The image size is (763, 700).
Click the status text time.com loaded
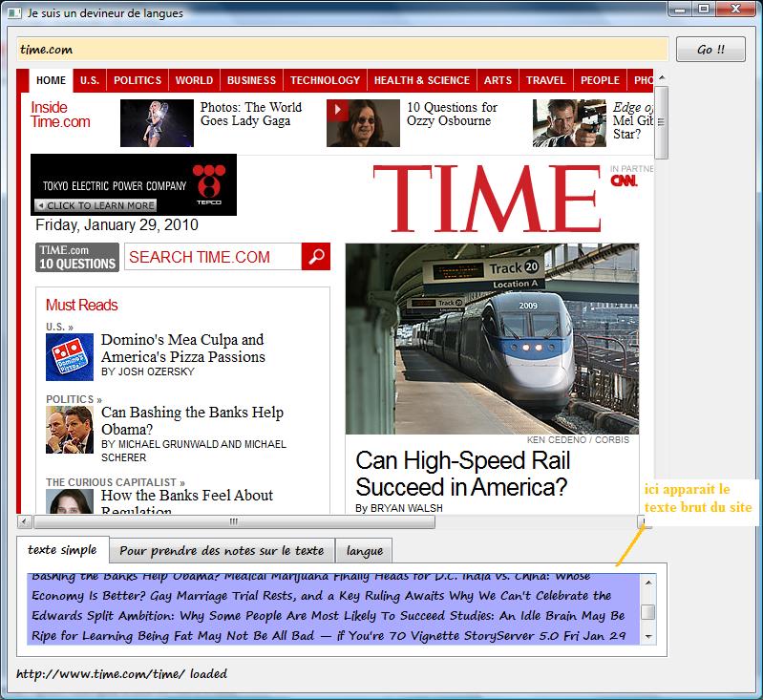[x=121, y=674]
